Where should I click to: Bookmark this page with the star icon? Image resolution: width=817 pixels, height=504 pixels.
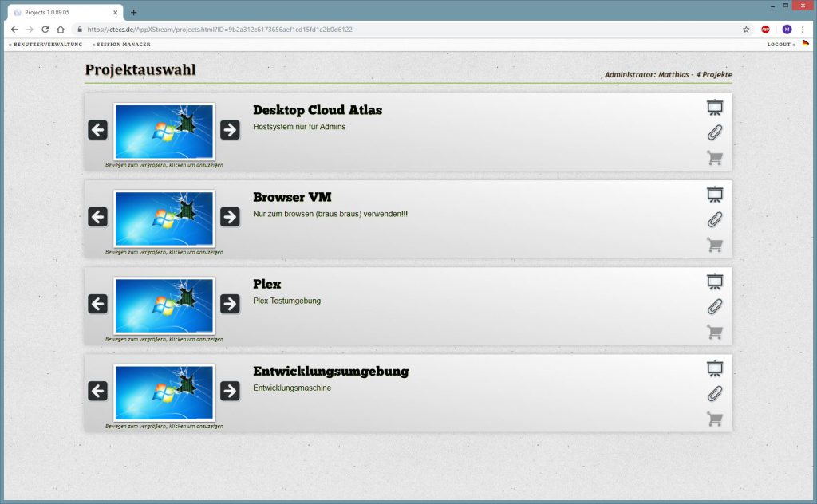tap(746, 29)
